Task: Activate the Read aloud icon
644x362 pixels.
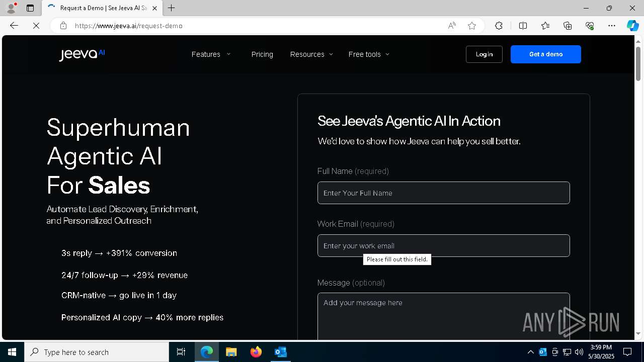Action: (452, 26)
